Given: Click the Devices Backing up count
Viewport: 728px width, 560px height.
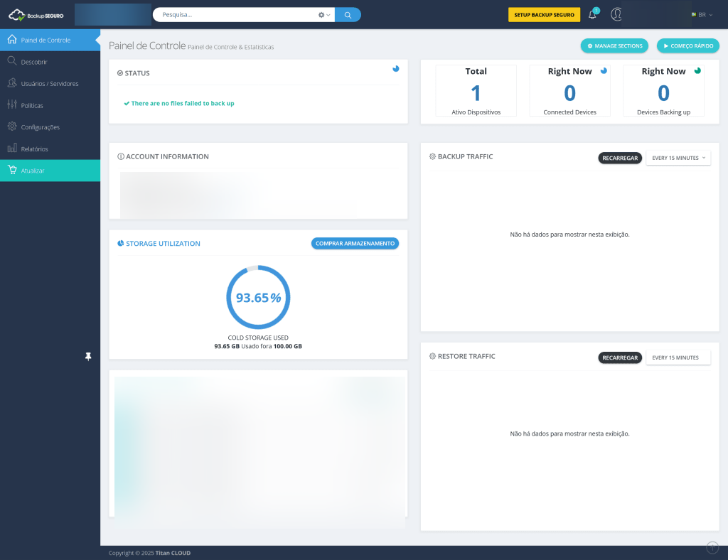Looking at the screenshot, I should 663,93.
